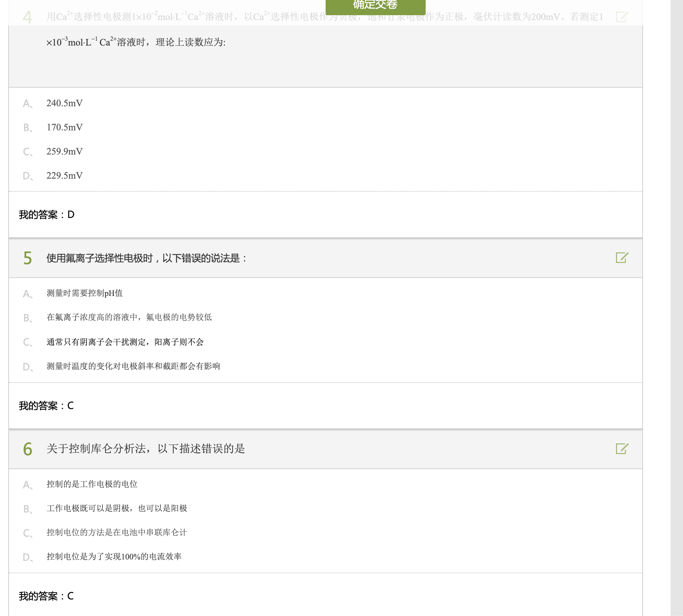Select option B 170.5mV for question 4
Image resolution: width=683 pixels, height=616 pixels.
[65, 127]
